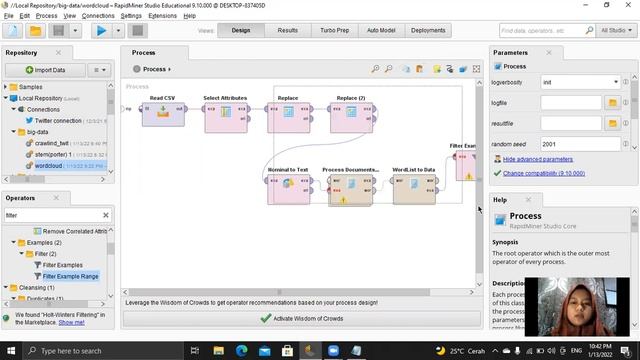
Task: Collapse the Connections folder
Action: (x=13, y=109)
